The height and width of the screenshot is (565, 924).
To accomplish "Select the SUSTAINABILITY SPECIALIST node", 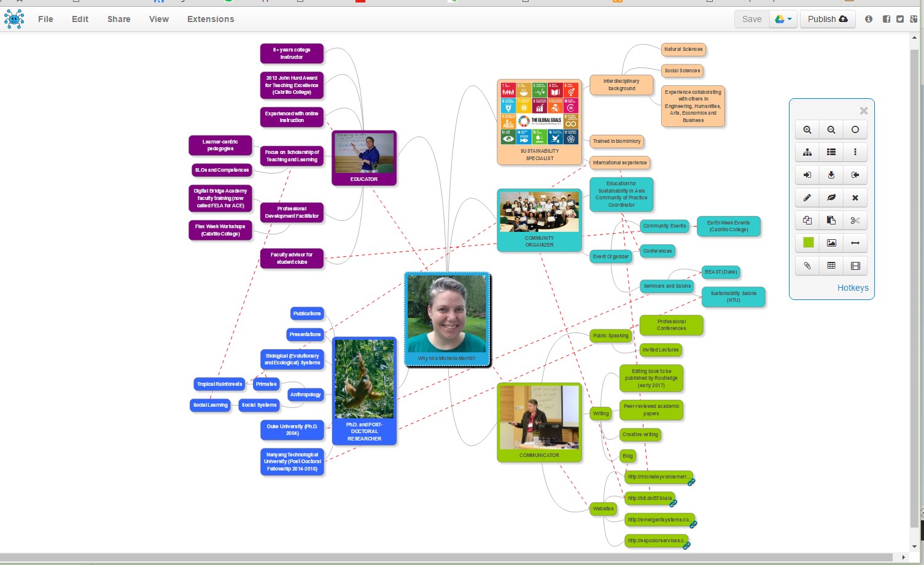I will 539,122.
